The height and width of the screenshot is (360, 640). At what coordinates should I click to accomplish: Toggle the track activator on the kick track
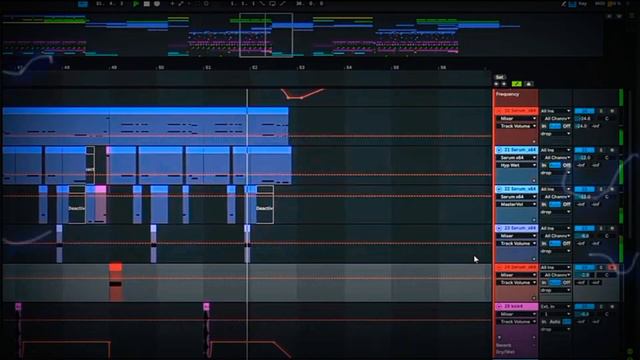coord(584,307)
